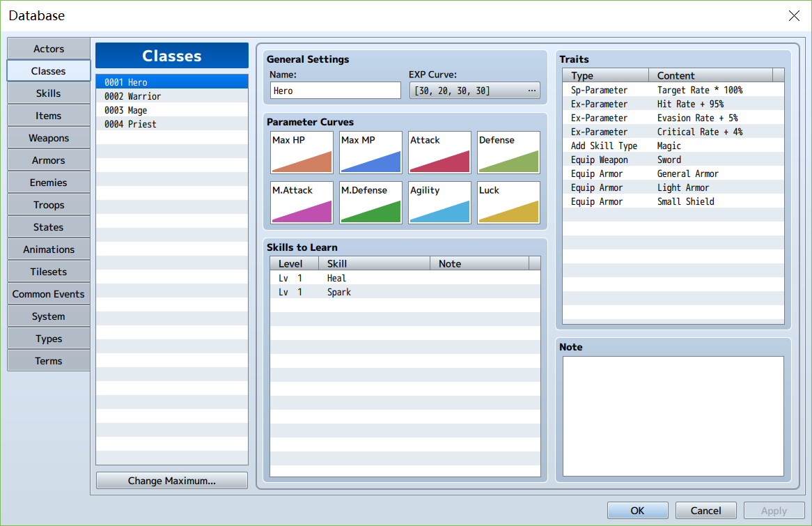Click the Level column header

coord(294,263)
